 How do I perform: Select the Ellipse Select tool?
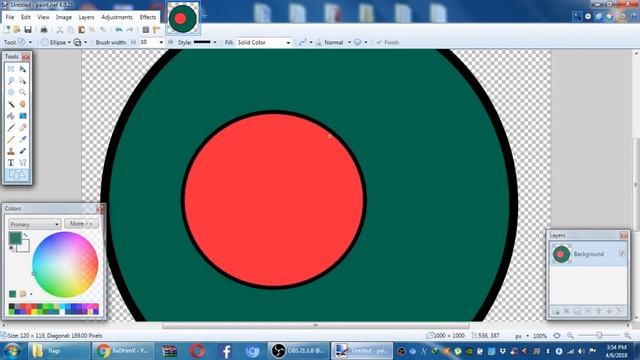click(11, 92)
